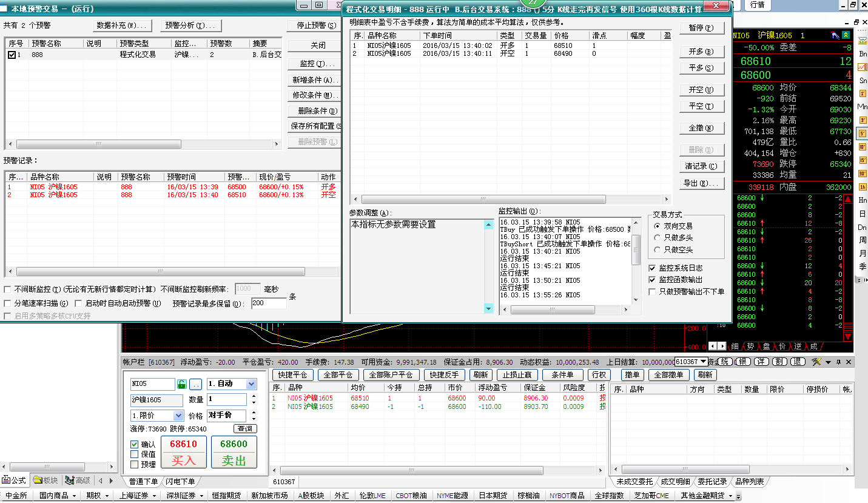Screen dimensions: 868x503
Task: Uncheck the alert row 1 checkbox for 888
Action: (x=12, y=55)
